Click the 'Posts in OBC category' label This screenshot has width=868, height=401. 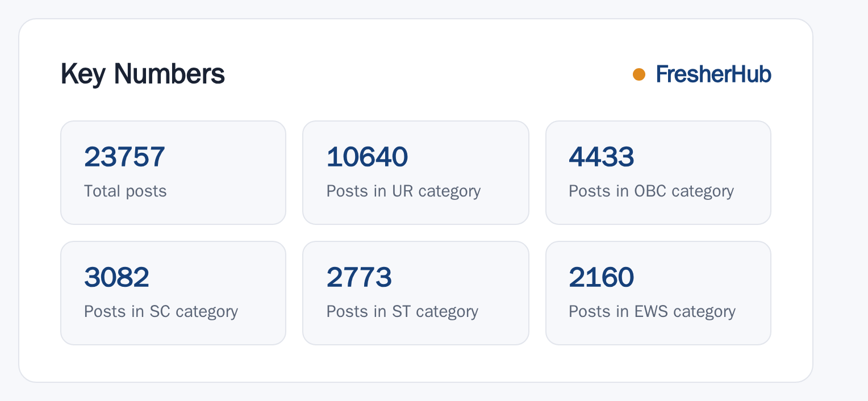(652, 191)
